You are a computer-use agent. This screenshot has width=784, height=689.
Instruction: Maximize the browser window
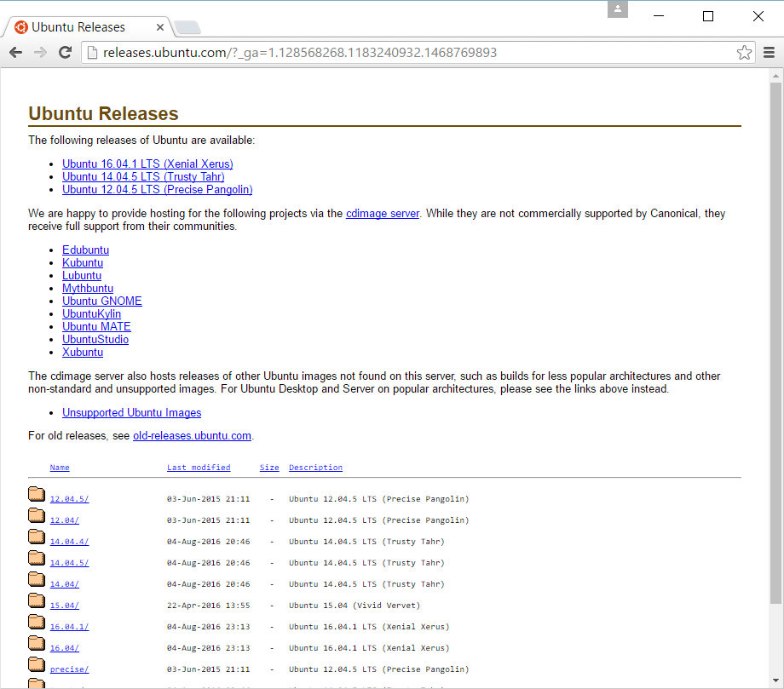coord(708,16)
